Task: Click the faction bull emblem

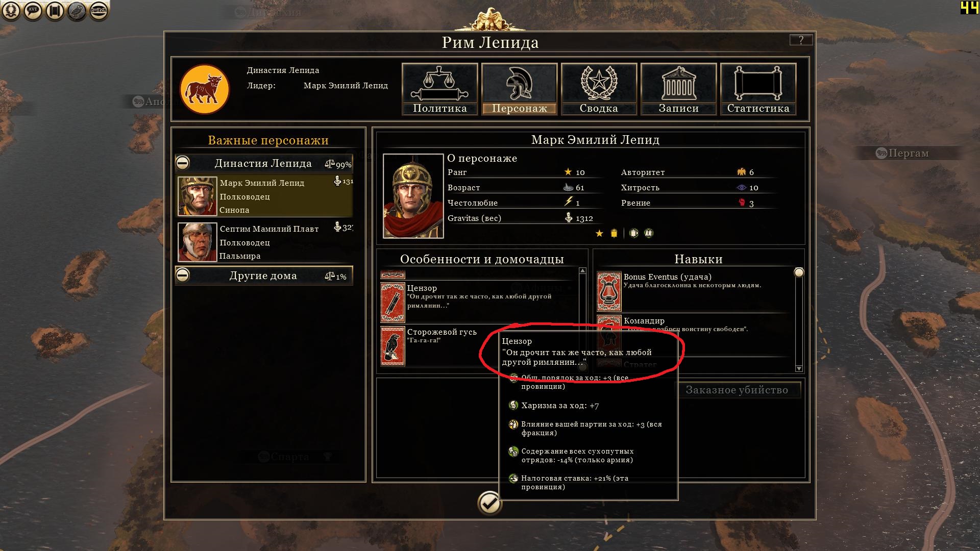Action: [204, 89]
